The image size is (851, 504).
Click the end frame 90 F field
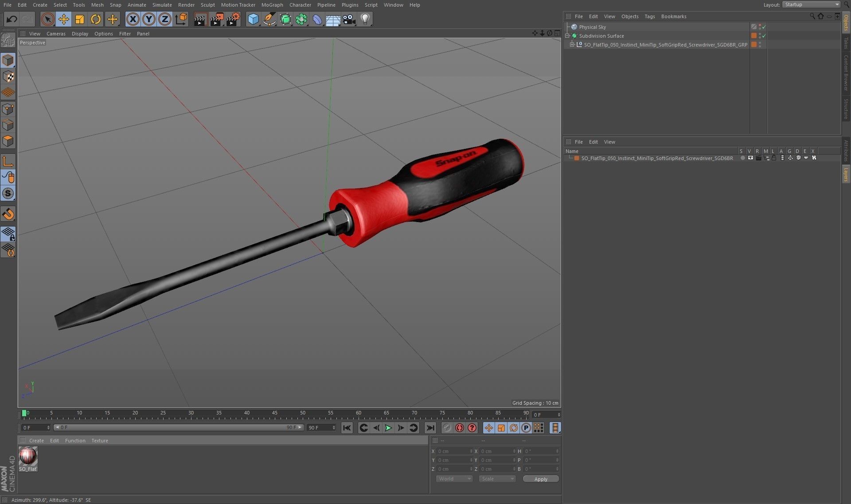point(321,428)
